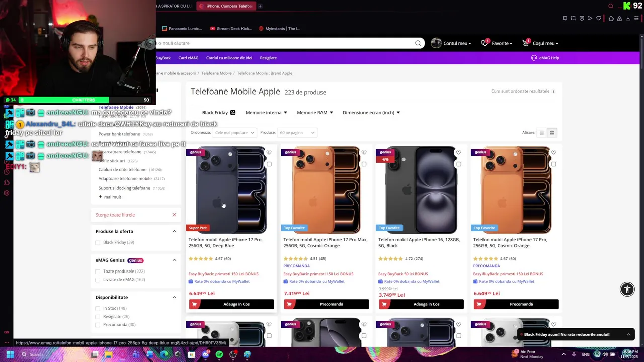This screenshot has height=362, width=644.
Task: Open the Cele mai populare sort dropdown
Action: coord(234,133)
